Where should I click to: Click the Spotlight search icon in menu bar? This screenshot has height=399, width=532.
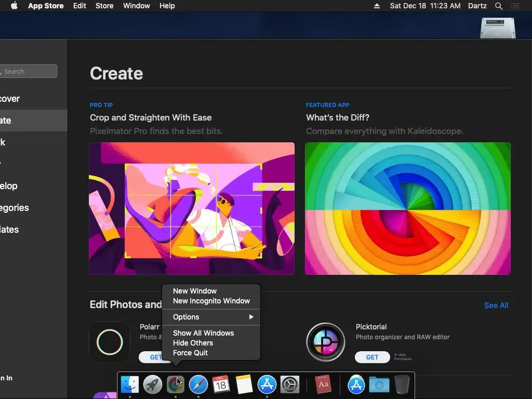[x=498, y=6]
